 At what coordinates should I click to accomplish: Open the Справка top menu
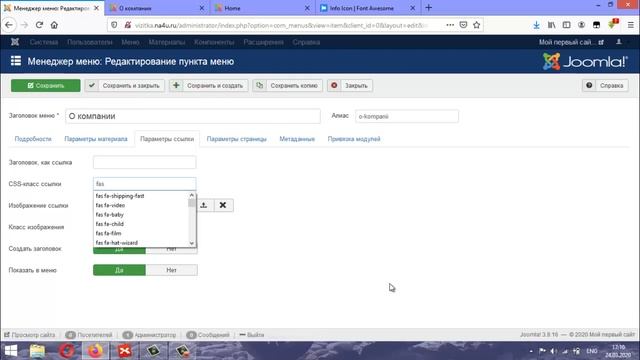[x=306, y=42]
